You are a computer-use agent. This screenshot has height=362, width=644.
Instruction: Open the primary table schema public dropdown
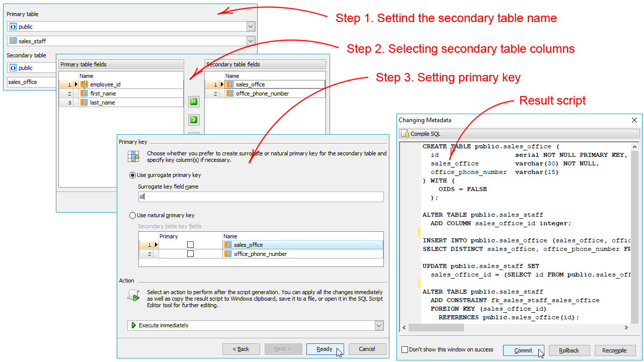coord(251,27)
